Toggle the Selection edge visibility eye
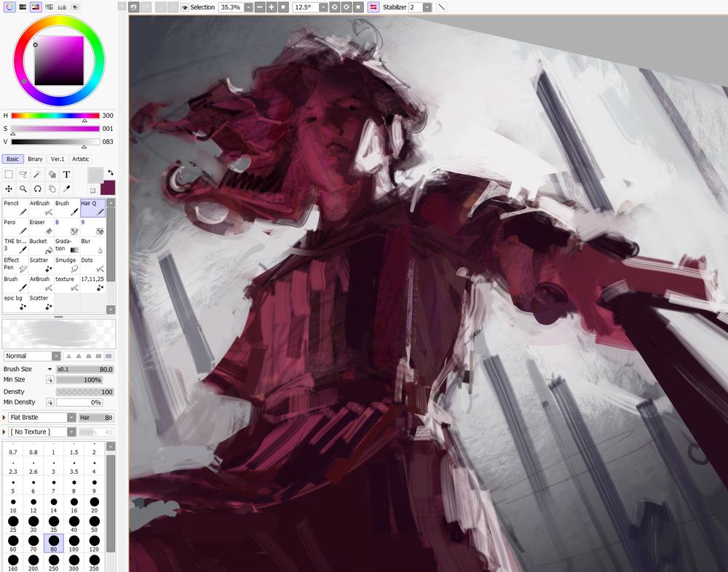This screenshot has width=728, height=572. [185, 7]
